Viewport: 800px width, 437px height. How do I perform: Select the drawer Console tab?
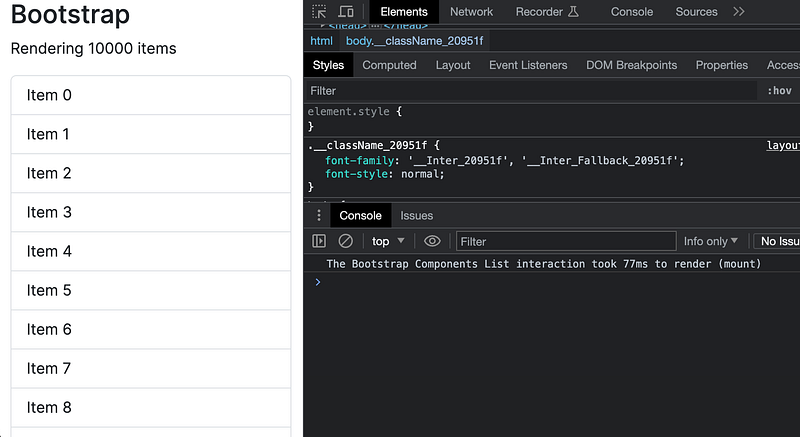360,216
